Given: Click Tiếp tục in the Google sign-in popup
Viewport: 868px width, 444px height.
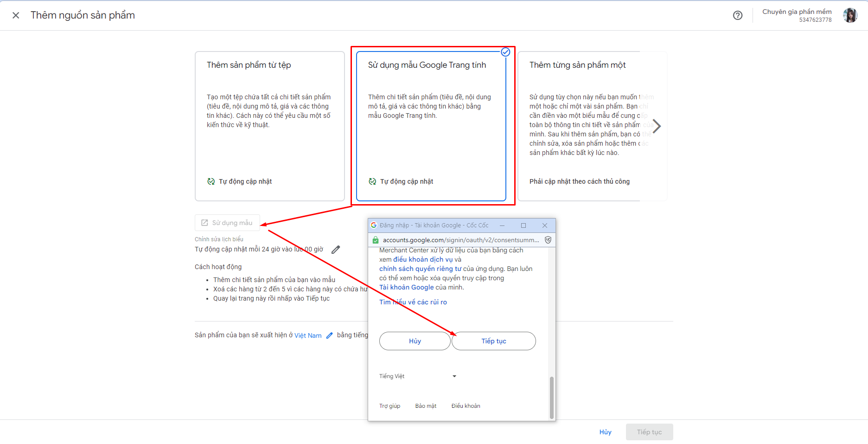Looking at the screenshot, I should coord(494,341).
